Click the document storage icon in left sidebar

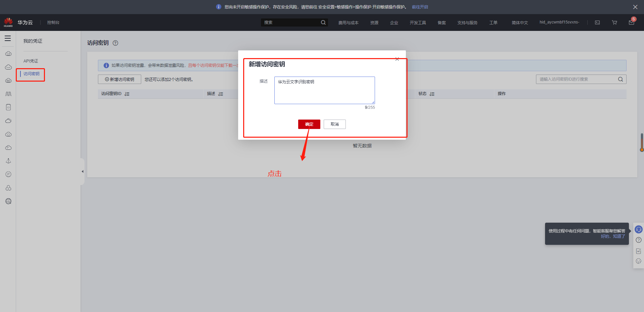point(8,107)
